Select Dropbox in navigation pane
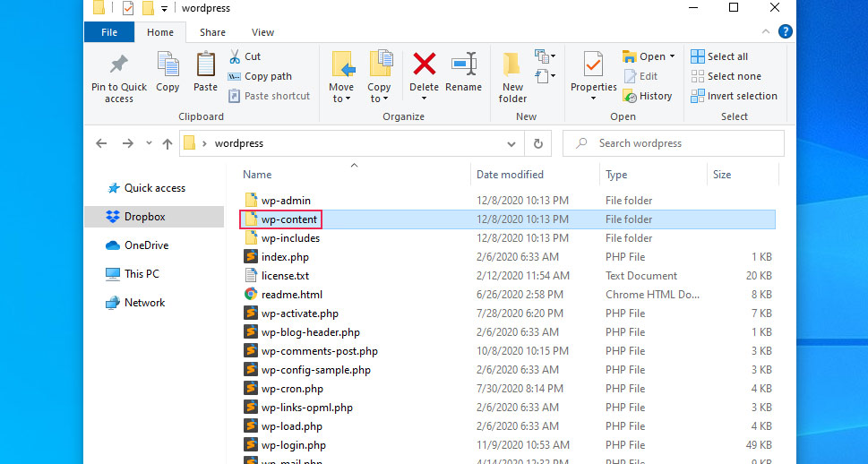This screenshot has width=868, height=464. pyautogui.click(x=154, y=217)
